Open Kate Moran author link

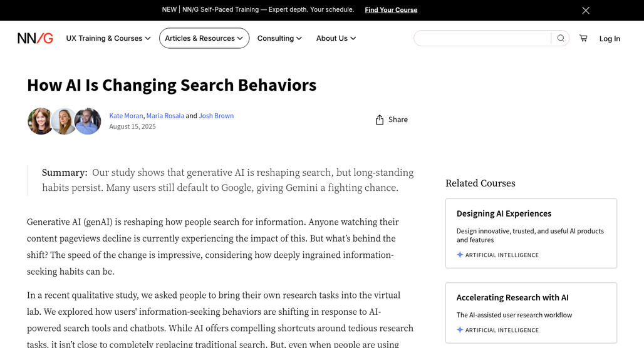(126, 116)
